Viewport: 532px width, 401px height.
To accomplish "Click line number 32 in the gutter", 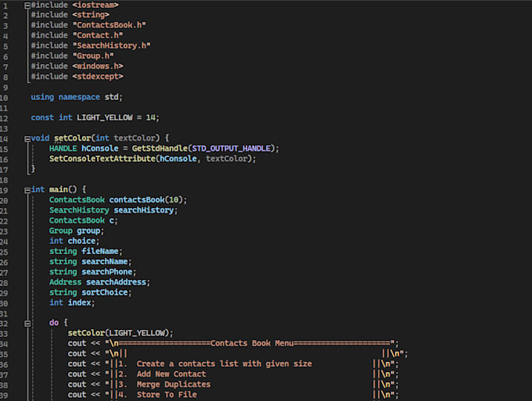I will click(4, 324).
